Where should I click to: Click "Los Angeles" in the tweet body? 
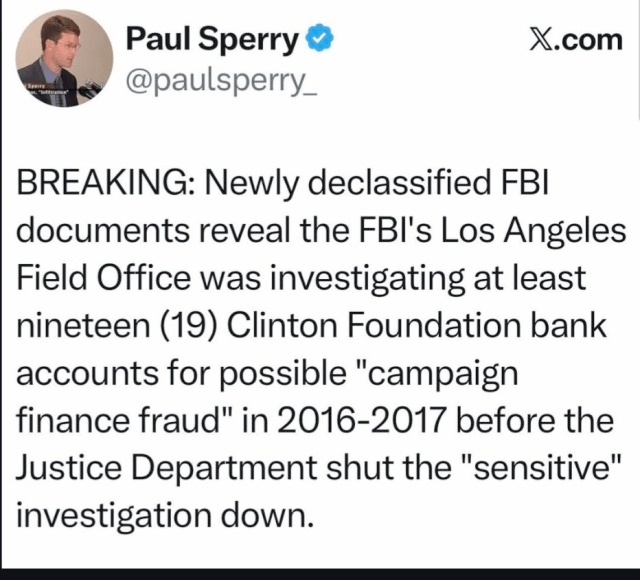(537, 232)
